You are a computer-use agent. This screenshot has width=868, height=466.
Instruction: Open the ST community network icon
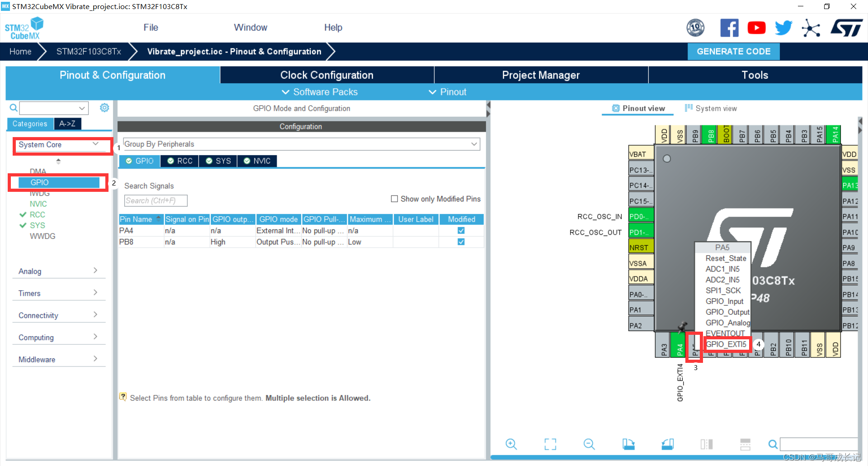pyautogui.click(x=811, y=28)
